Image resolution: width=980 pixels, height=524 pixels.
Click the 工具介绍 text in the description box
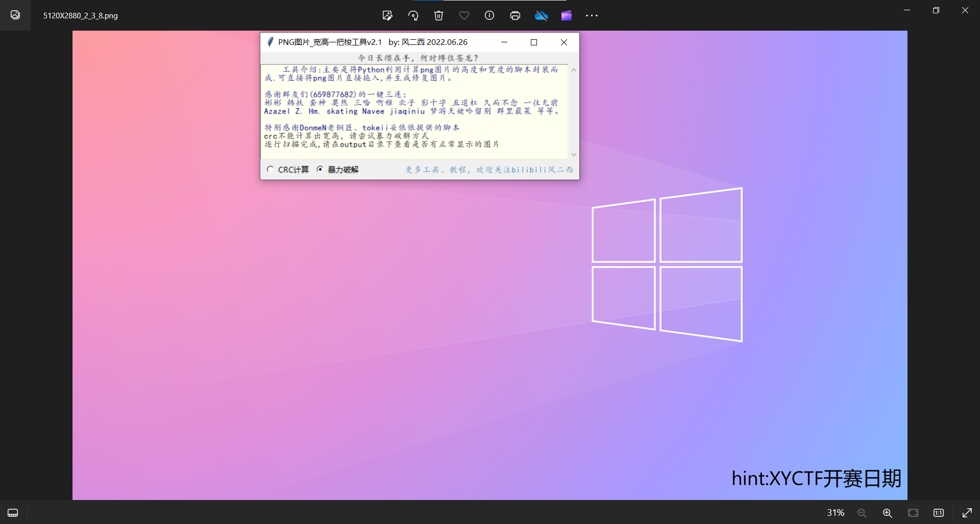click(x=300, y=69)
